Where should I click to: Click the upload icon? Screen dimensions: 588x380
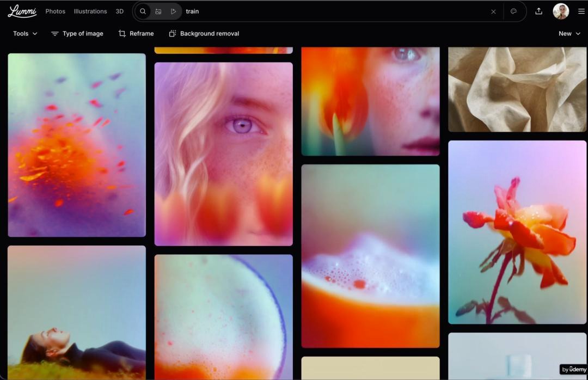[x=538, y=11]
